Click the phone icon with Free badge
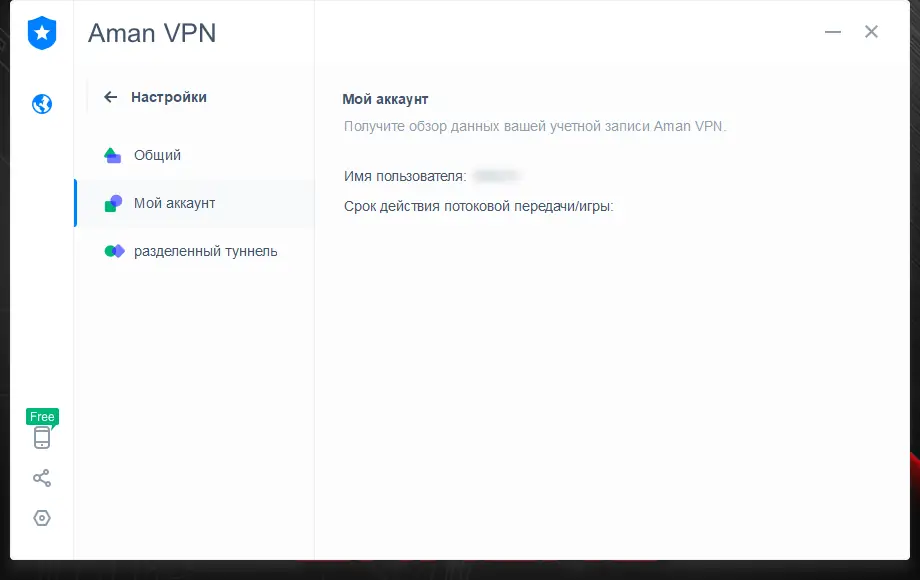This screenshot has width=920, height=580. coord(41,437)
